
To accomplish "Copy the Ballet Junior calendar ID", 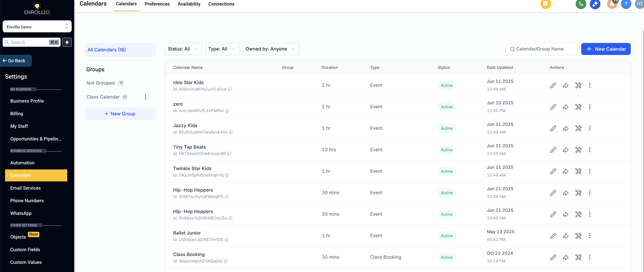I will pos(227,240).
